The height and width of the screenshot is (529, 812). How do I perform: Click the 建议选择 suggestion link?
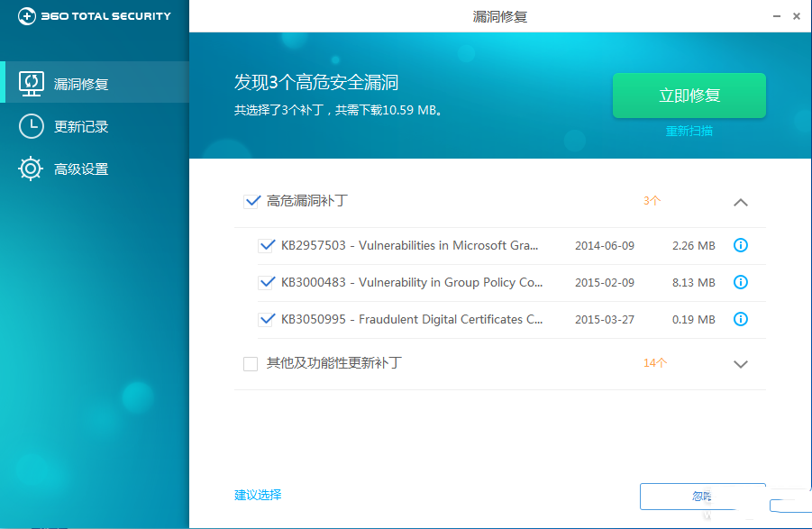point(257,495)
